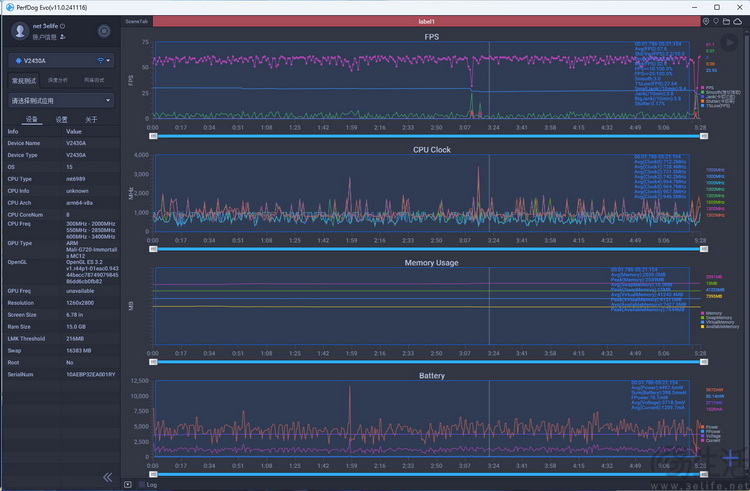Click left handle of Memory Usage range slider
Image resolution: width=750 pixels, height=491 pixels.
coord(153,362)
